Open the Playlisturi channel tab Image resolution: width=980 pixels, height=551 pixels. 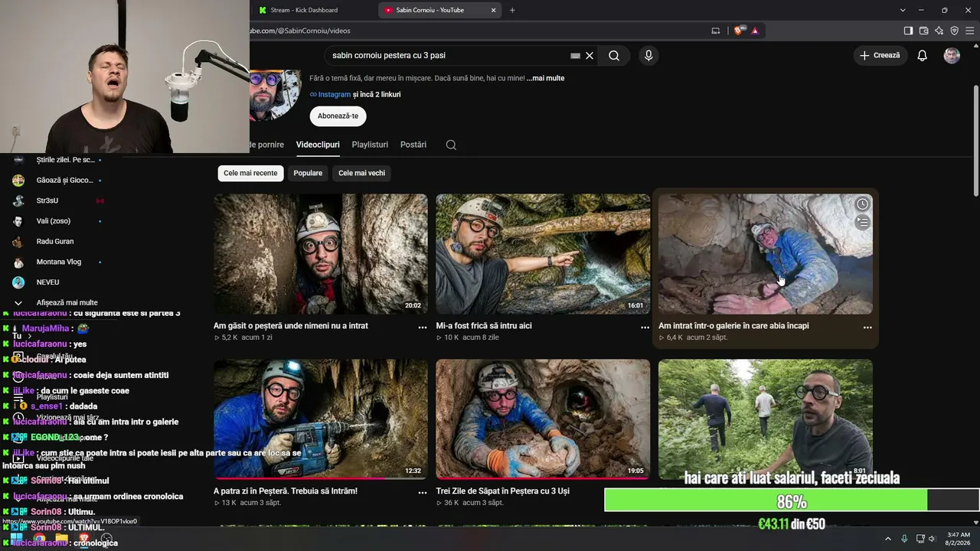(370, 145)
